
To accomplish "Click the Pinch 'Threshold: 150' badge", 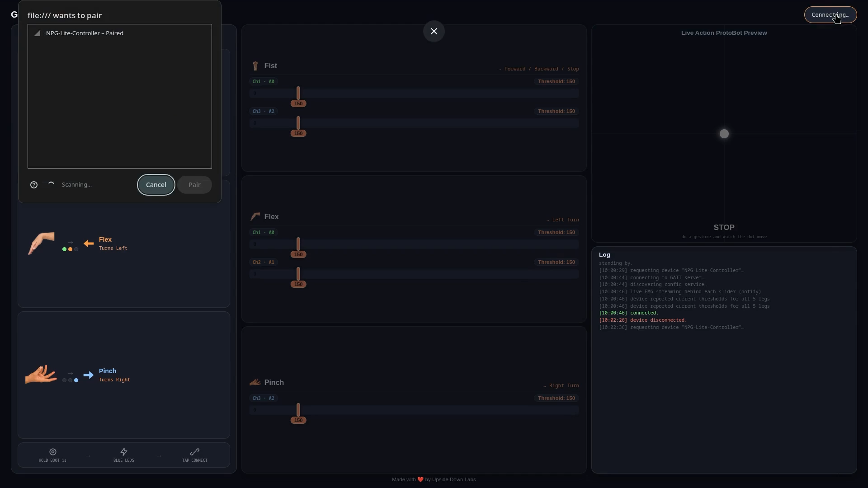I will 557,398.
